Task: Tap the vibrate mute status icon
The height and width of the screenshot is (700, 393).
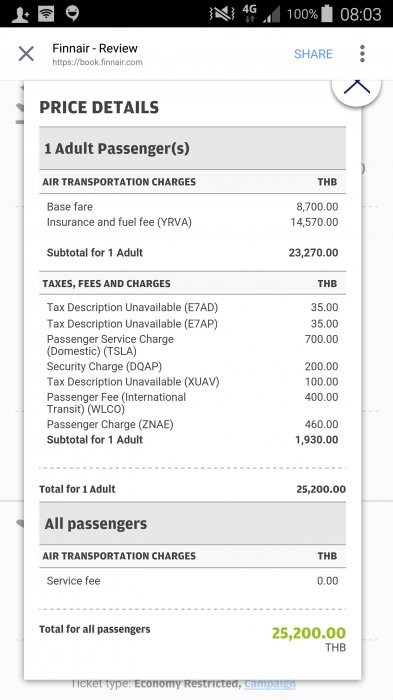Action: (x=222, y=14)
